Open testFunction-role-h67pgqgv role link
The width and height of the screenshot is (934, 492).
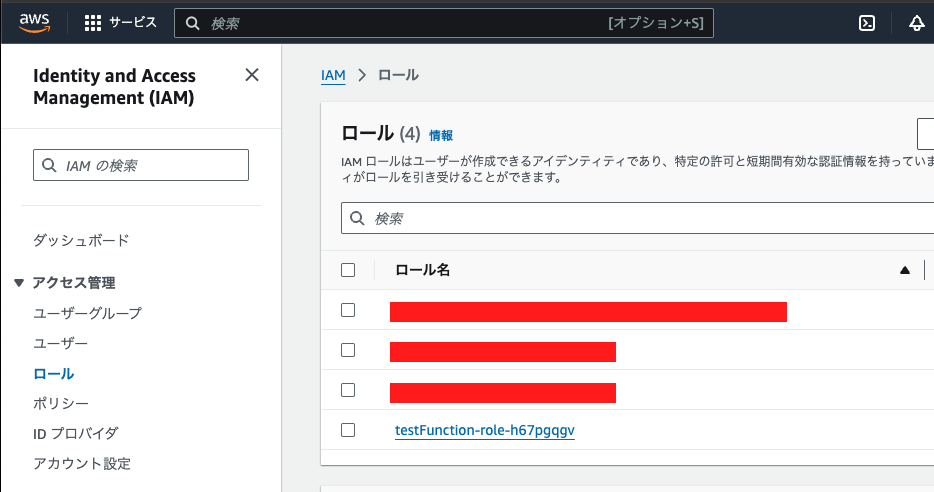[x=485, y=430]
